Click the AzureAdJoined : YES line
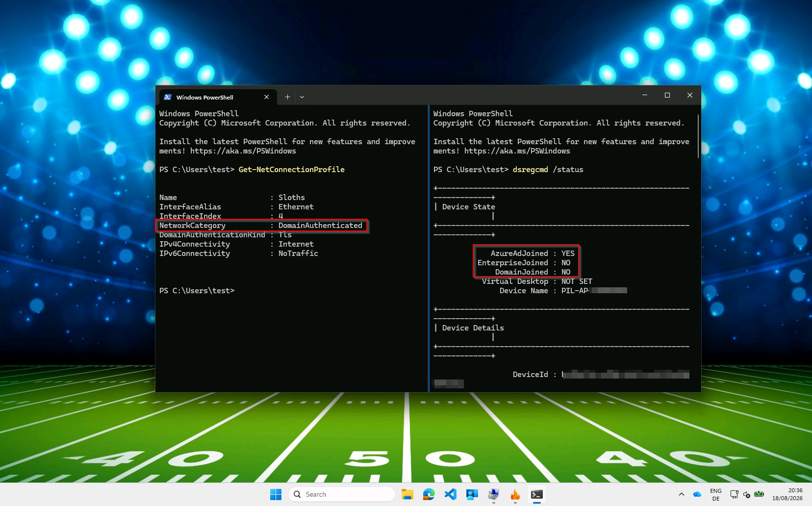Image resolution: width=812 pixels, height=506 pixels. click(x=533, y=253)
